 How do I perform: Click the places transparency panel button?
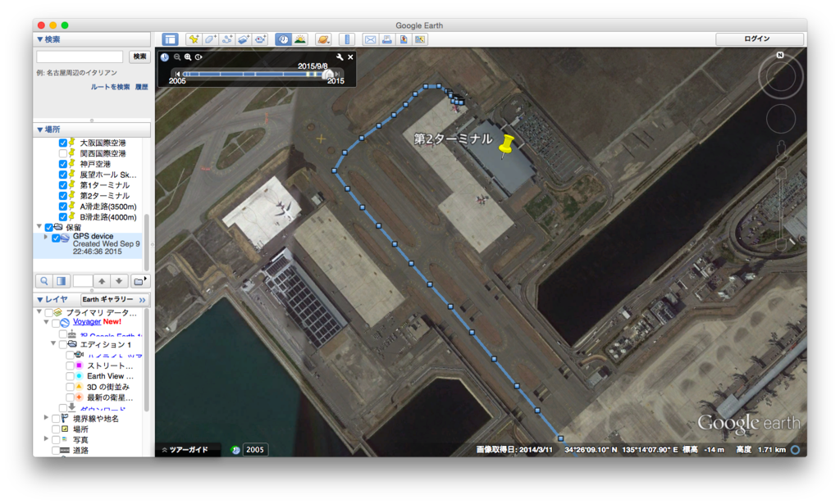(61, 281)
